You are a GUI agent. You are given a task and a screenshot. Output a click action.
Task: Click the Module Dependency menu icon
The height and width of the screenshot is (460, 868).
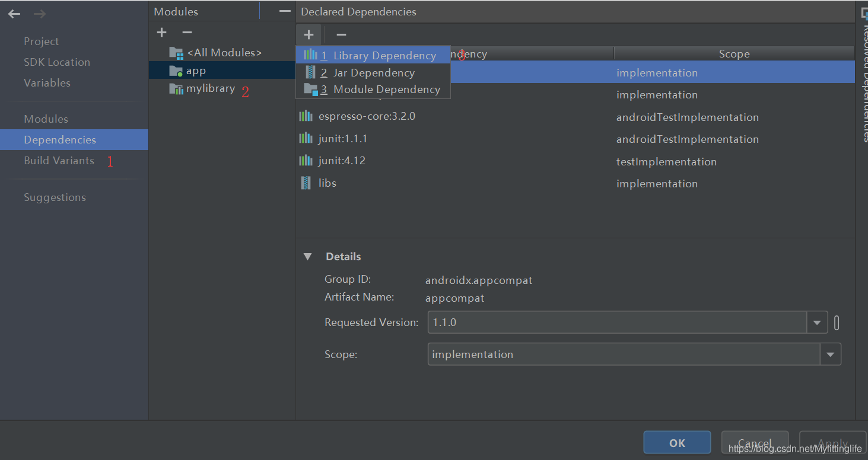311,90
